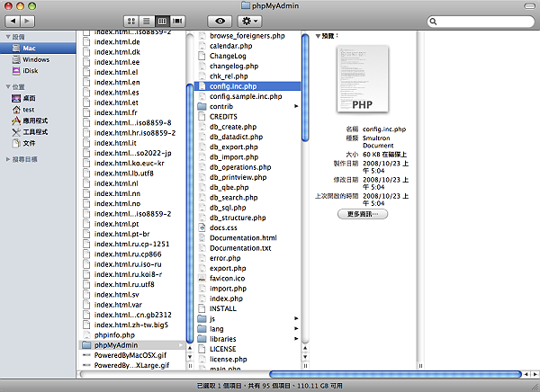Select ChangeLog file
This screenshot has width=540, height=392.
coord(247,56)
